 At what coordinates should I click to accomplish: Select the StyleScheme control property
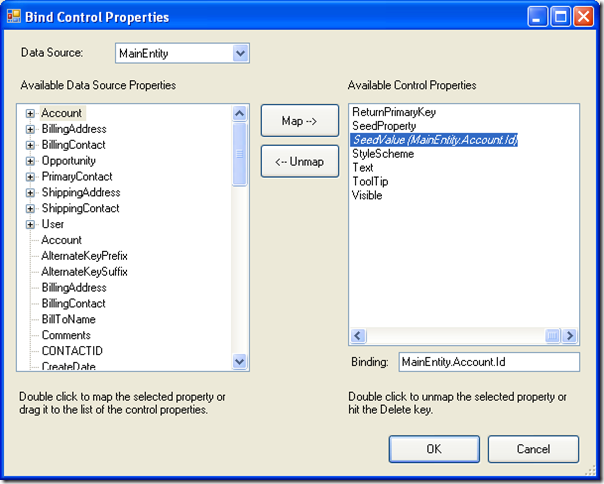point(383,154)
